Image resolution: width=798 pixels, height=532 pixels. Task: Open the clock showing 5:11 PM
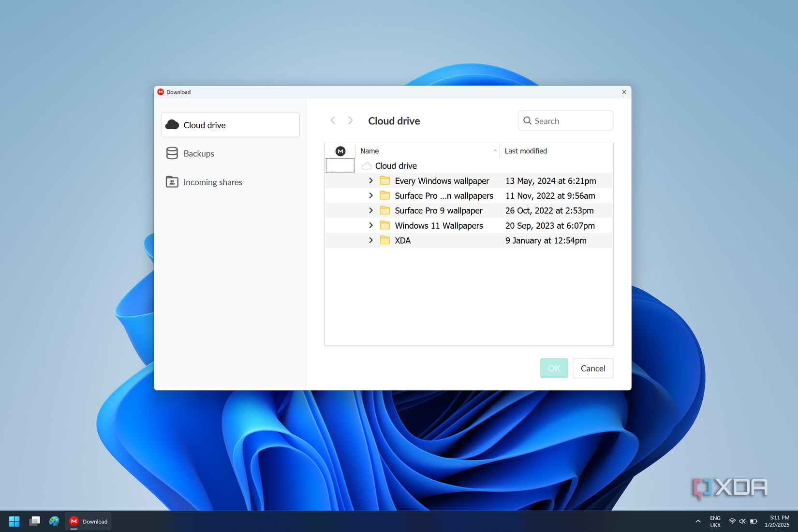777,521
